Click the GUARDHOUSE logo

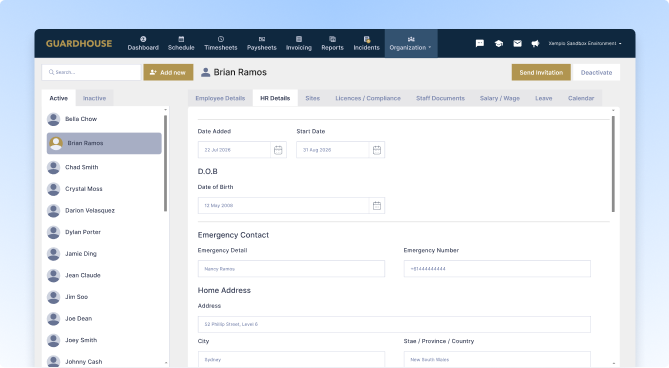tap(79, 43)
